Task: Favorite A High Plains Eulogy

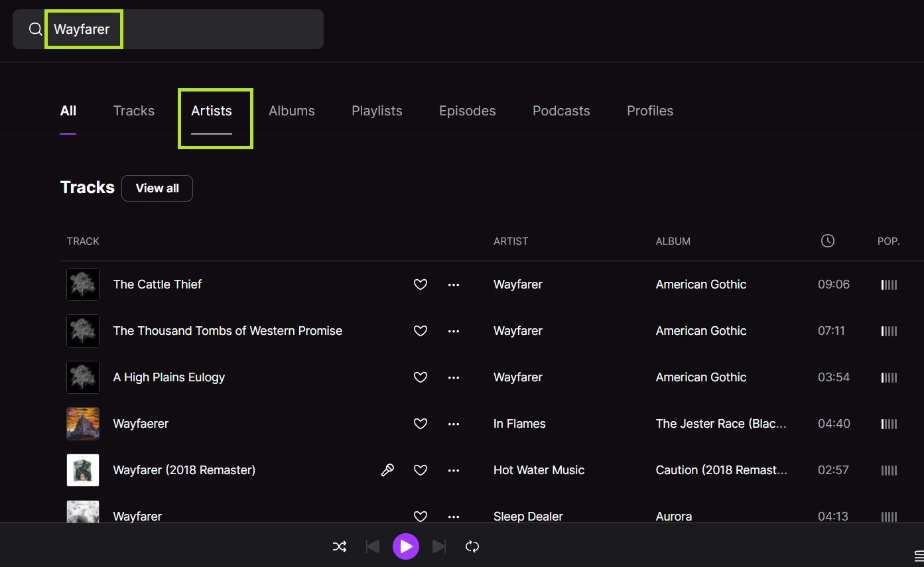Action: tap(421, 377)
